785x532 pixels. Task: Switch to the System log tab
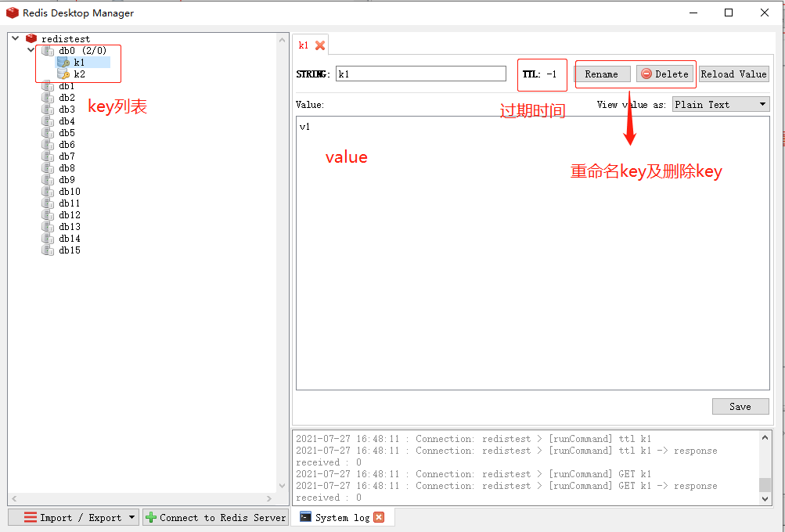[x=343, y=517]
